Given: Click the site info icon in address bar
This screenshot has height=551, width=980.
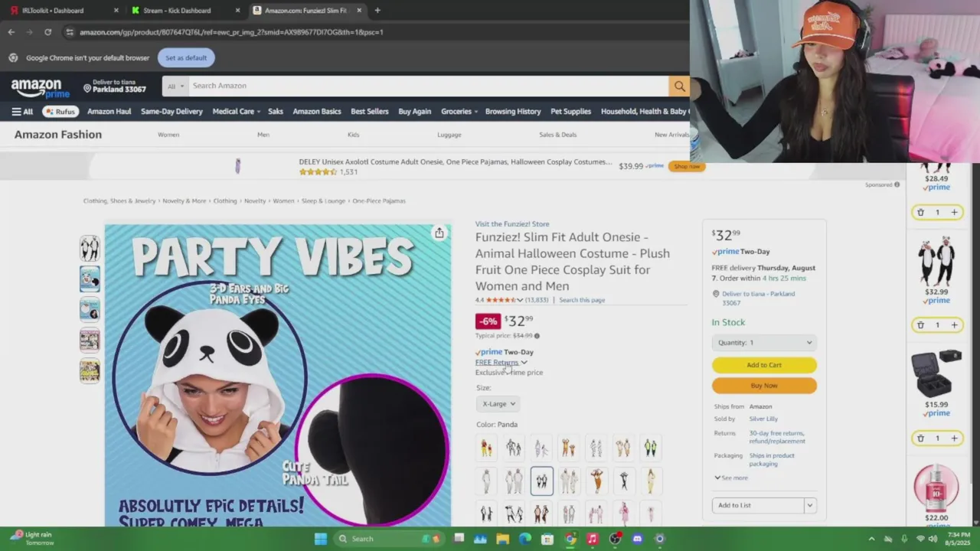Looking at the screenshot, I should (x=70, y=32).
